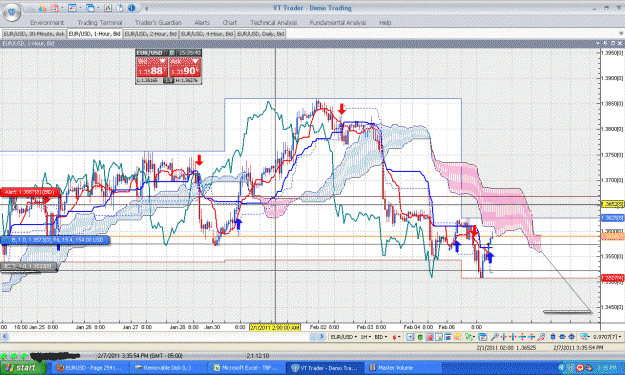Open the Technical Analysis menu

(x=273, y=23)
